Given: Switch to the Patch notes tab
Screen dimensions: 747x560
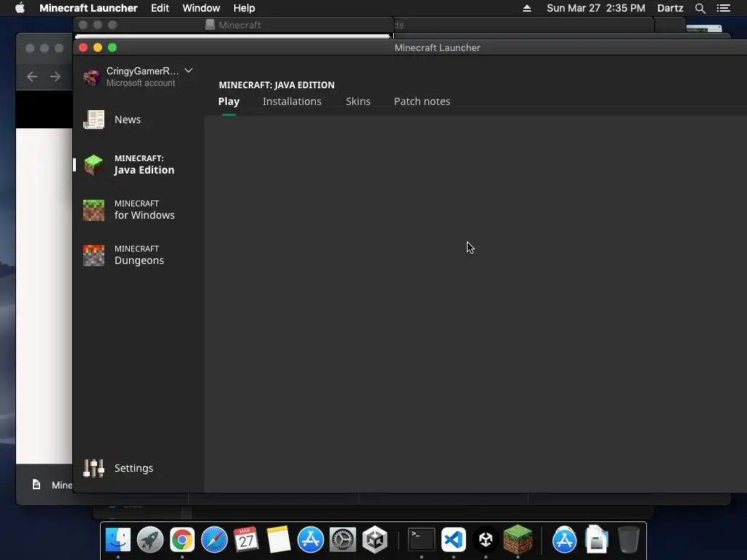Looking at the screenshot, I should pyautogui.click(x=422, y=101).
